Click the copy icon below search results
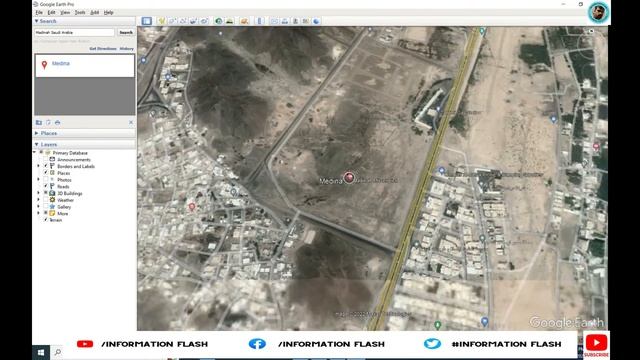 48,122
